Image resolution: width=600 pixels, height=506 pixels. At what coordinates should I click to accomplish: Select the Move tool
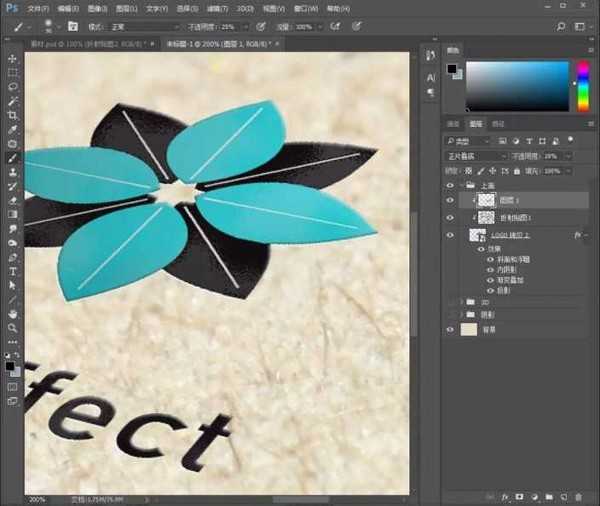coord(13,60)
